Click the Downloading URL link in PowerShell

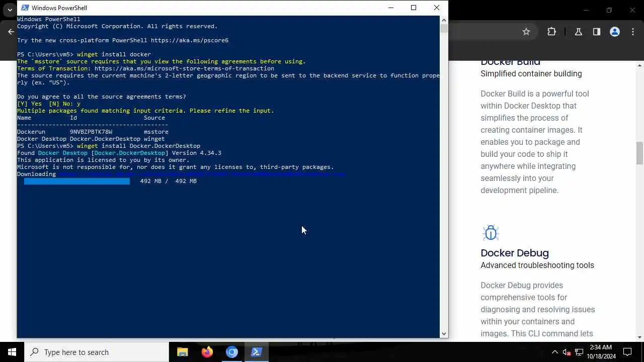pos(201,174)
